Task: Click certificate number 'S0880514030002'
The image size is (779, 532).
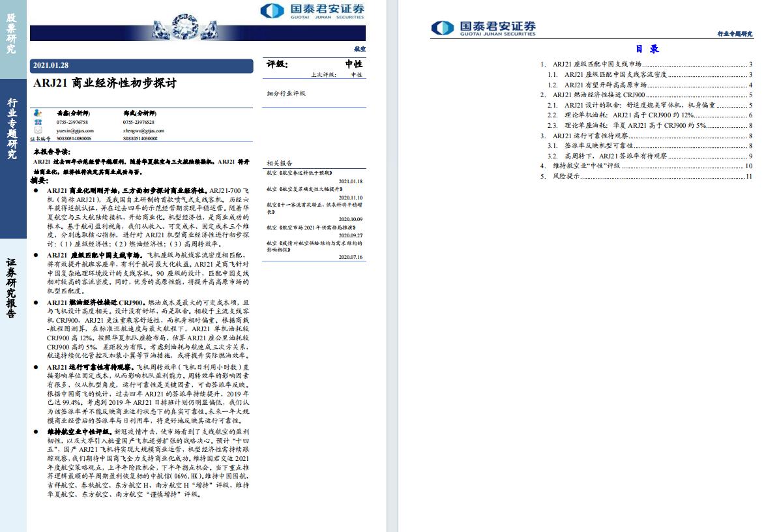Action: click(140, 139)
